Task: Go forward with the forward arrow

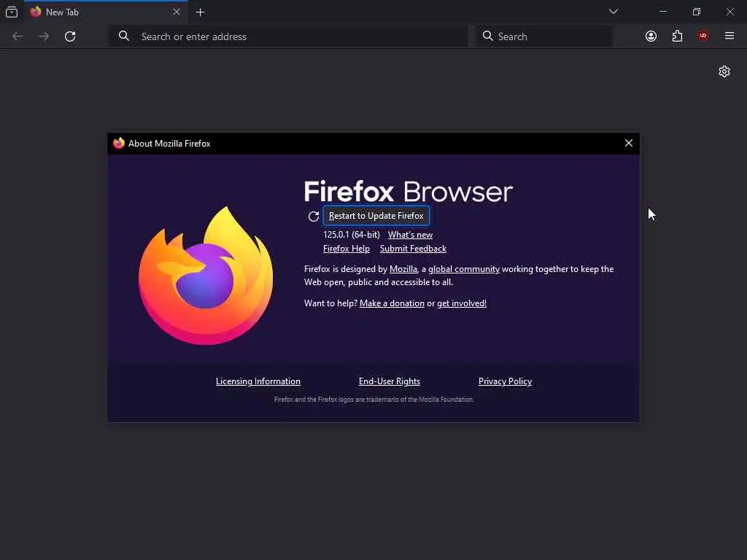Action: pyautogui.click(x=44, y=36)
